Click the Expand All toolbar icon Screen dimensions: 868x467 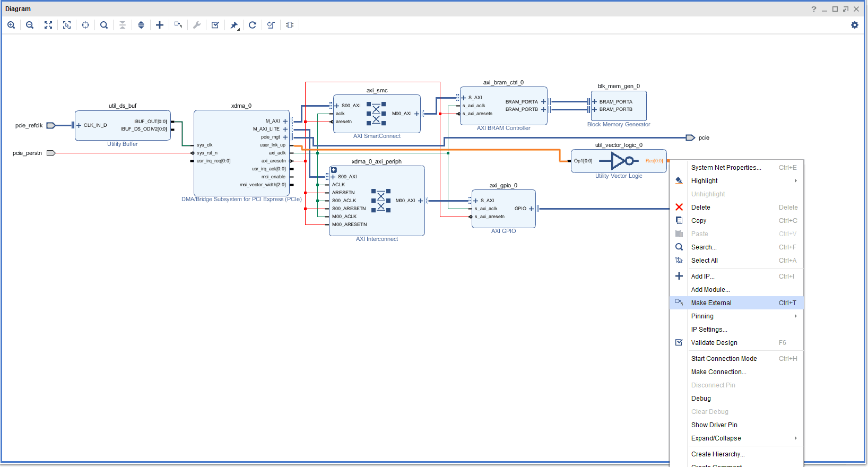tap(141, 25)
